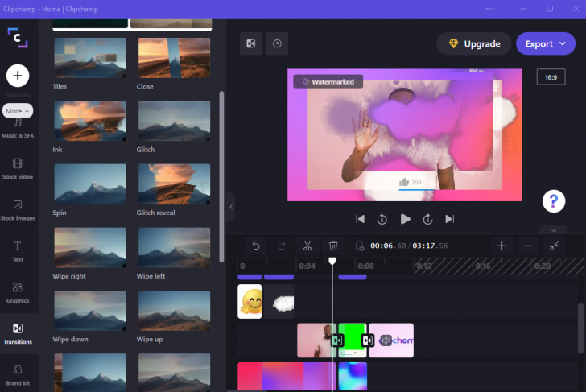Select the smiling emoji clip
Screen dimensions: 586x392
click(250, 302)
